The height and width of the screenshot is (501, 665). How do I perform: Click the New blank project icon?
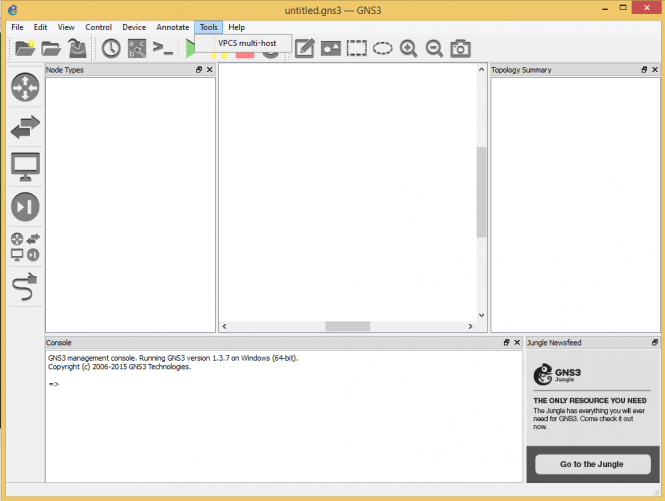(25, 48)
